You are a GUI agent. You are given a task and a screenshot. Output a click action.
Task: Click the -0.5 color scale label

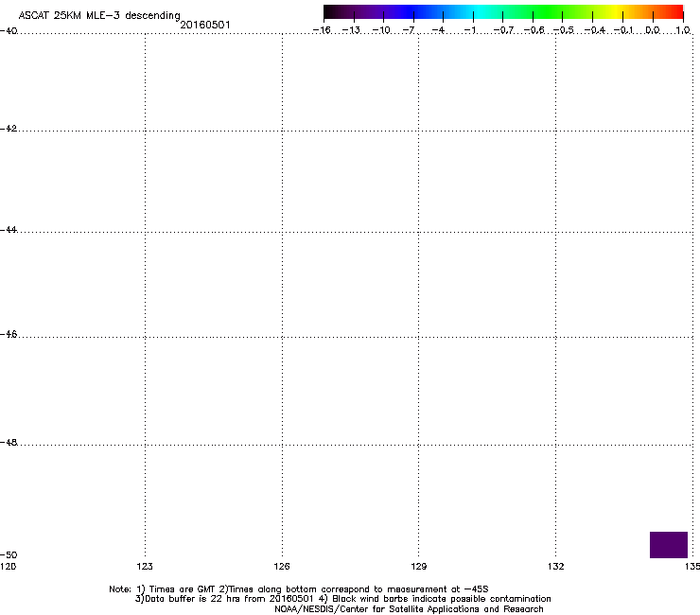pos(564,30)
